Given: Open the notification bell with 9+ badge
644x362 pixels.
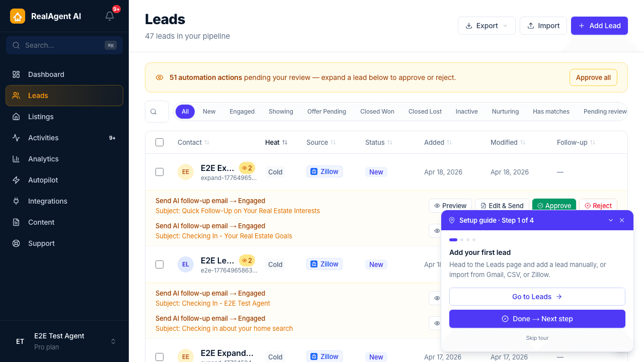Looking at the screenshot, I should [110, 16].
